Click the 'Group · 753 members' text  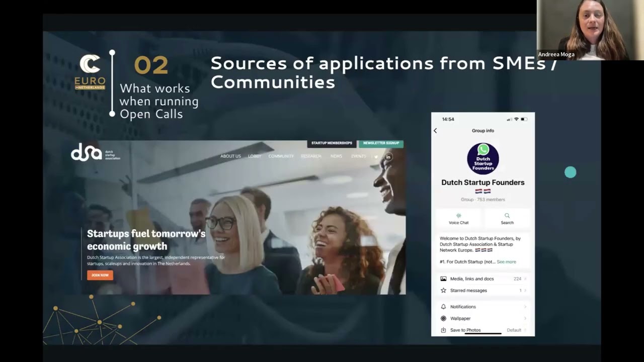click(483, 200)
